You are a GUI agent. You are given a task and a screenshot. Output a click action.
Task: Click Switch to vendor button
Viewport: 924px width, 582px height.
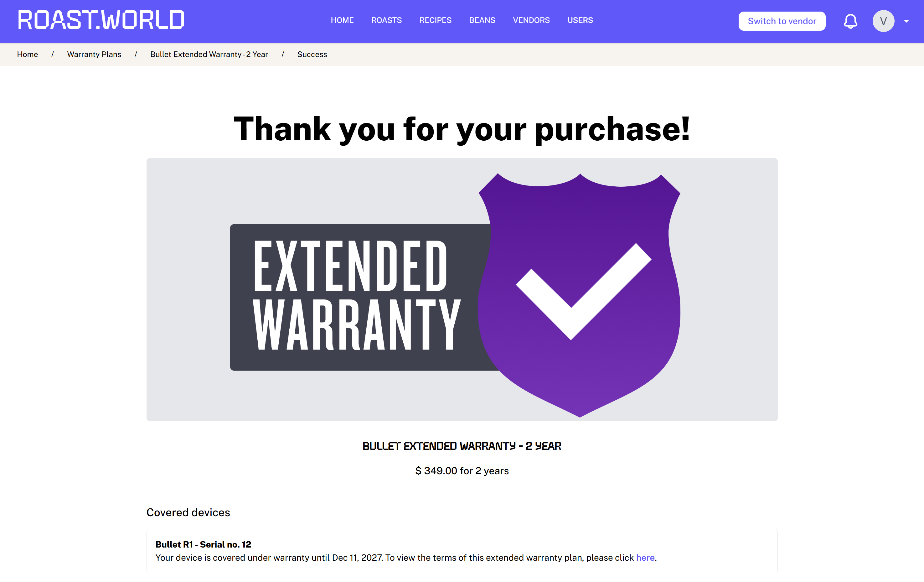coord(782,21)
